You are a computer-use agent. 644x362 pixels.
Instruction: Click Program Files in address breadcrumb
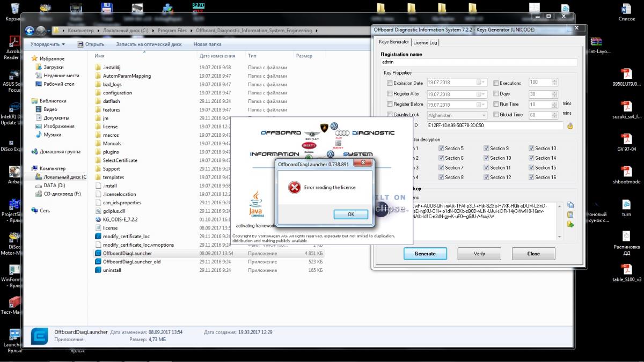[173, 31]
